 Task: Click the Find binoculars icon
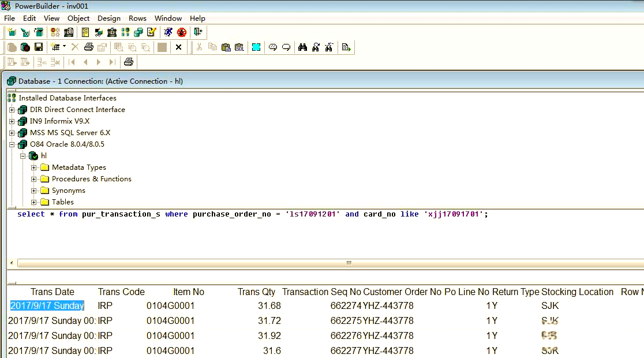click(302, 47)
